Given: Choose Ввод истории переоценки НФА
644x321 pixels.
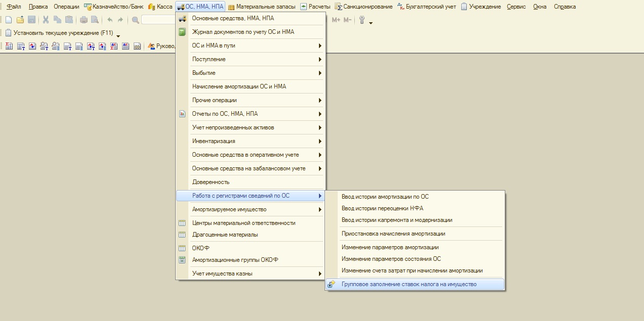Looking at the screenshot, I should (x=382, y=208).
